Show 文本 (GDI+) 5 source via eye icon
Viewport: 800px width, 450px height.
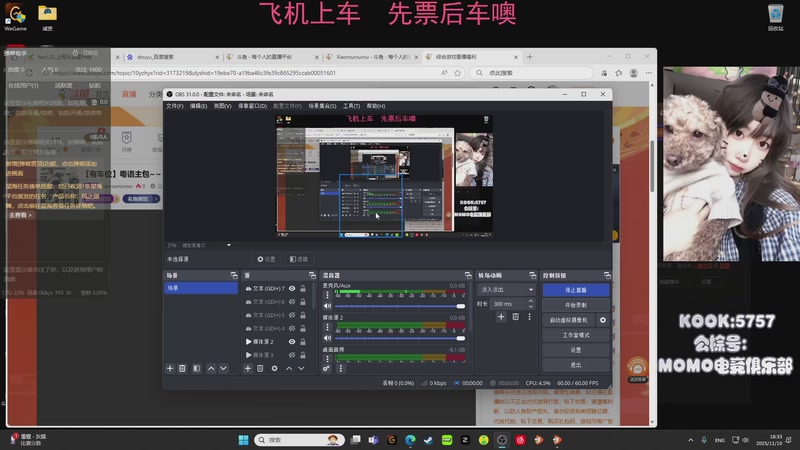click(x=292, y=315)
